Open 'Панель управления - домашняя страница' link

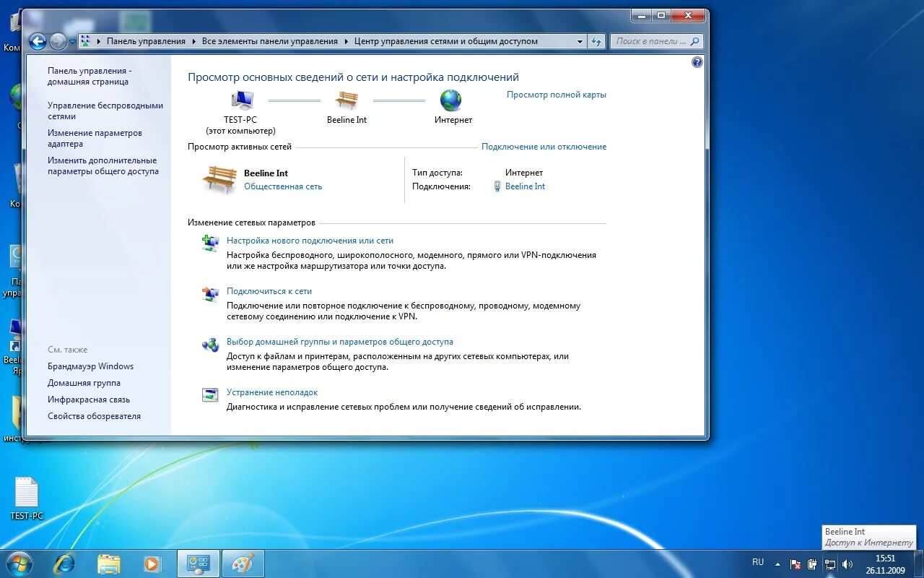pyautogui.click(x=90, y=76)
